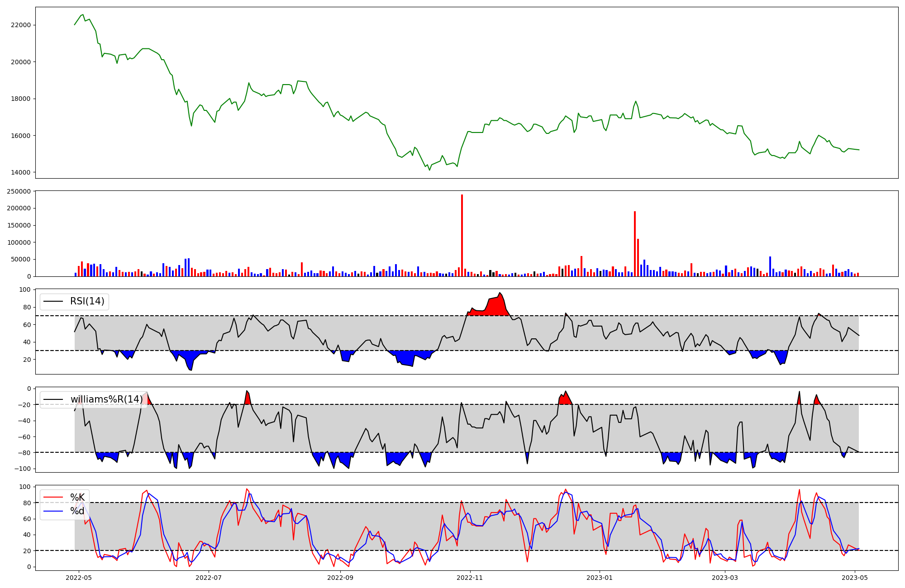Click the williams%R(14) legend label

pyautogui.click(x=106, y=399)
